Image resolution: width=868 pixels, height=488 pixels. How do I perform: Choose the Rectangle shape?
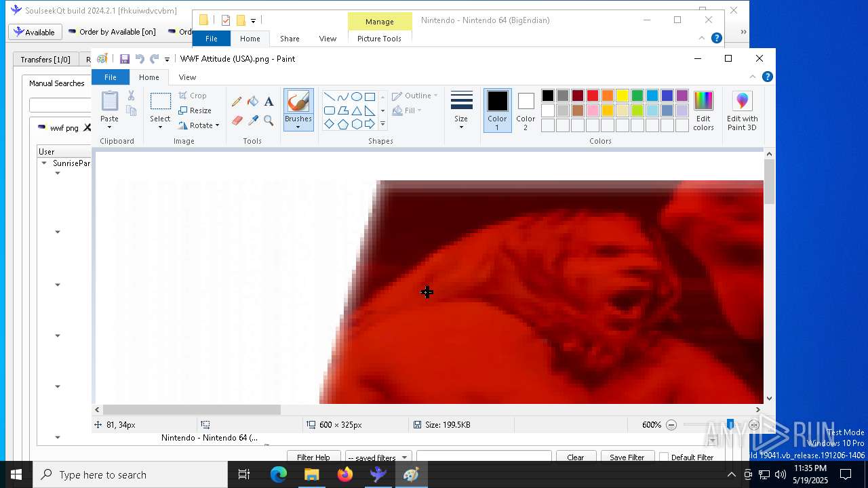[x=370, y=96]
